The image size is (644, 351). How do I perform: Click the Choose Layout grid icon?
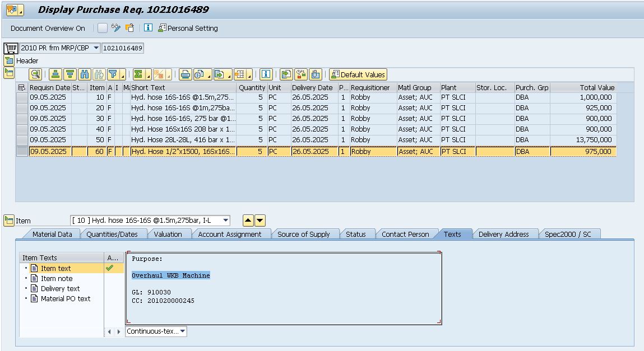(240, 74)
